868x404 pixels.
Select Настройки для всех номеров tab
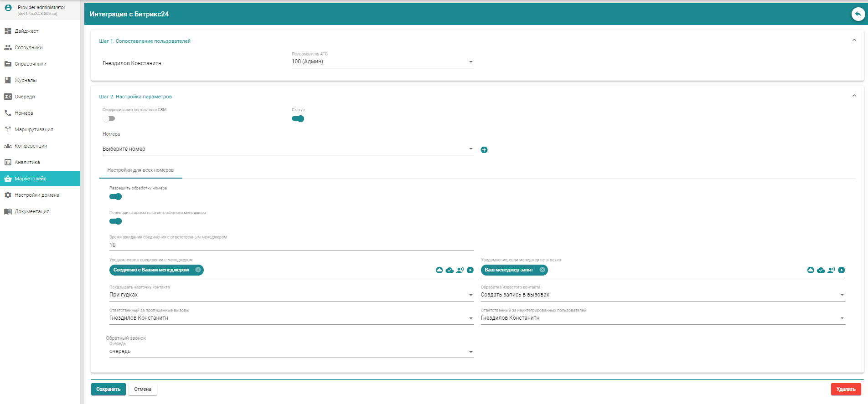(x=140, y=170)
